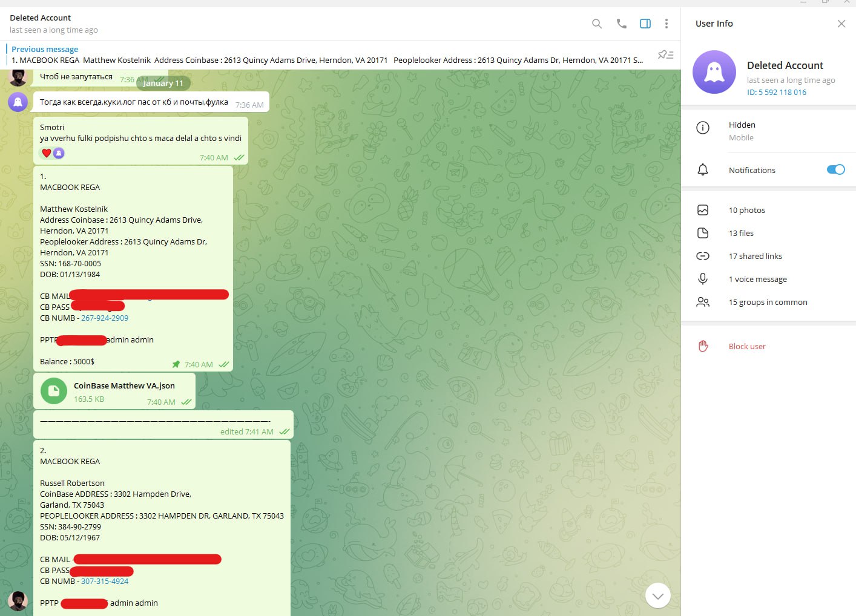Screen dimensions: 856x616
Task: Click the heart reaction on the Smotri message
Action: click(47, 153)
